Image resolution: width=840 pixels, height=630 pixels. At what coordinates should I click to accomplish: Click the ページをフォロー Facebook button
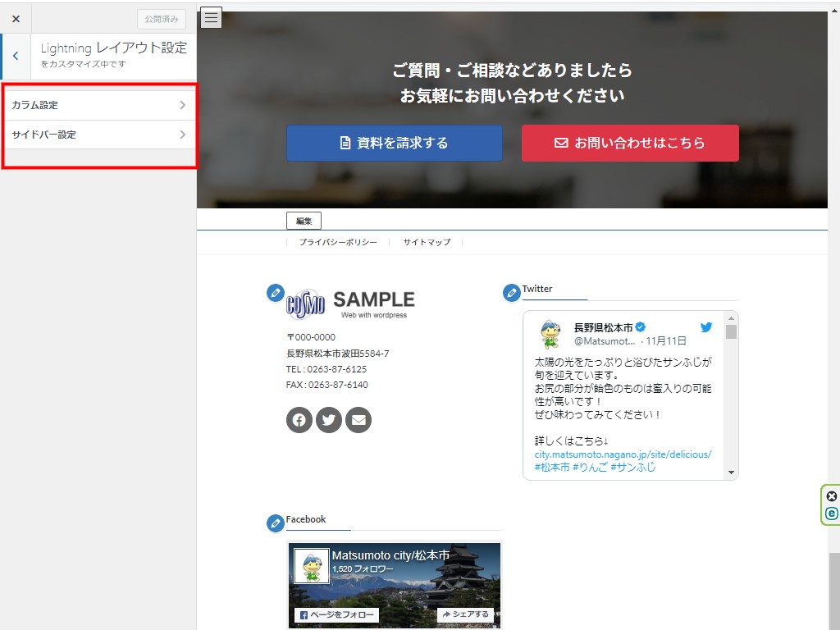pos(336,614)
